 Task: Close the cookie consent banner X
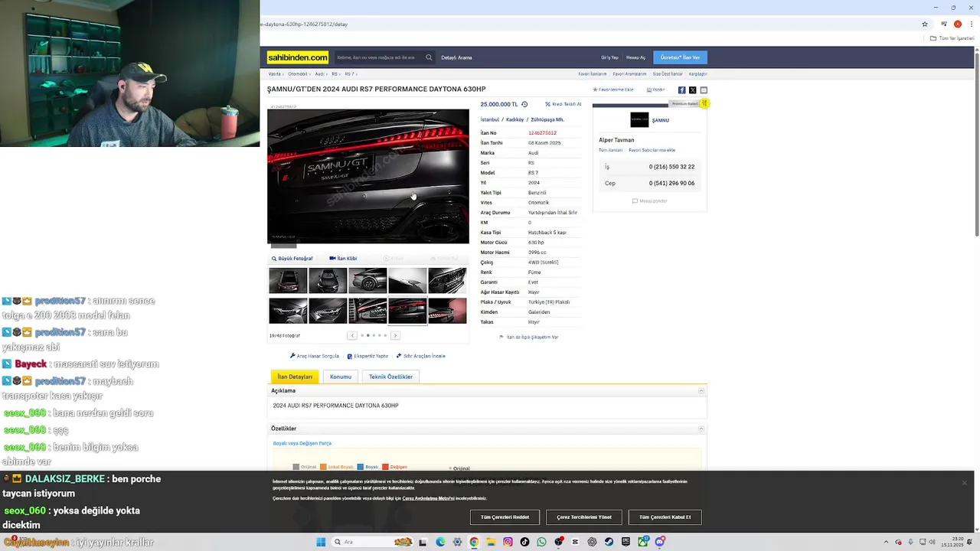(x=964, y=482)
